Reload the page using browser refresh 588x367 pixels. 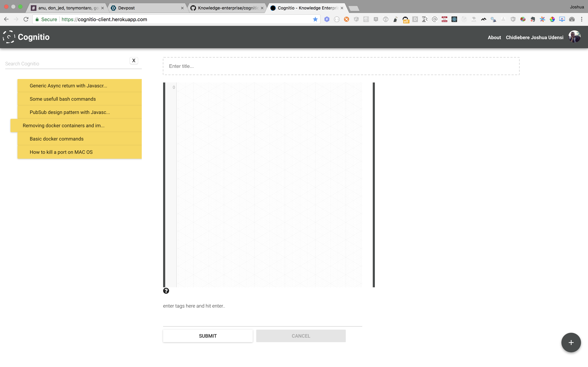26,19
